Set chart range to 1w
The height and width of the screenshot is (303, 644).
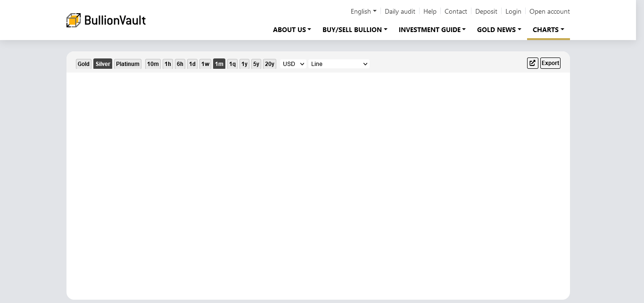tap(205, 64)
